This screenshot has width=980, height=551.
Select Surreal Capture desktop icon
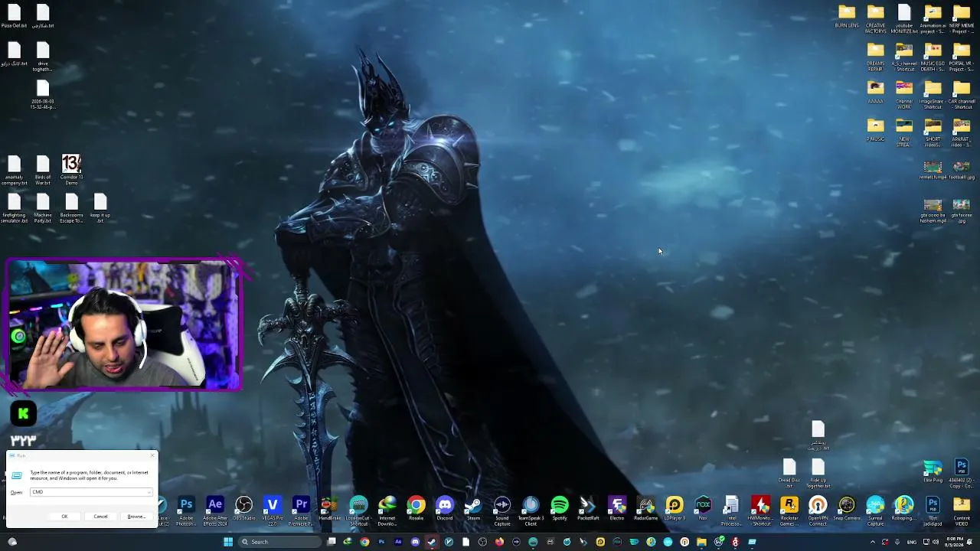[875, 510]
